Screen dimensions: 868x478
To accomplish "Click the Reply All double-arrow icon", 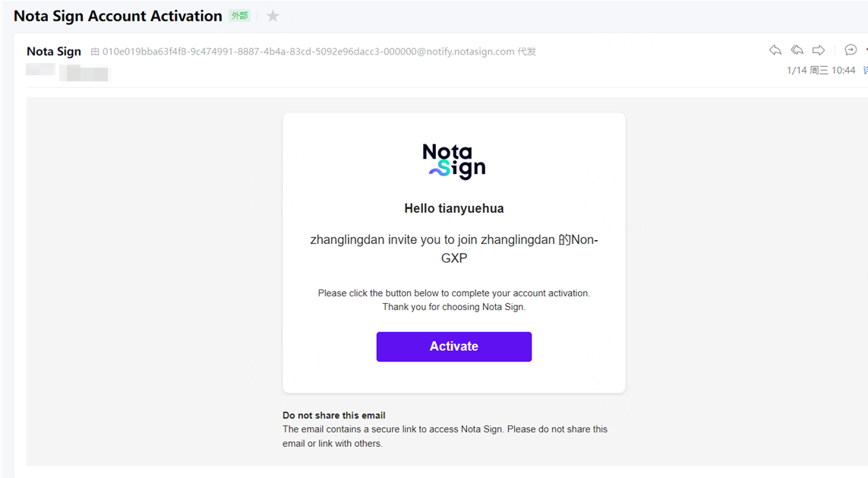I will click(x=797, y=50).
